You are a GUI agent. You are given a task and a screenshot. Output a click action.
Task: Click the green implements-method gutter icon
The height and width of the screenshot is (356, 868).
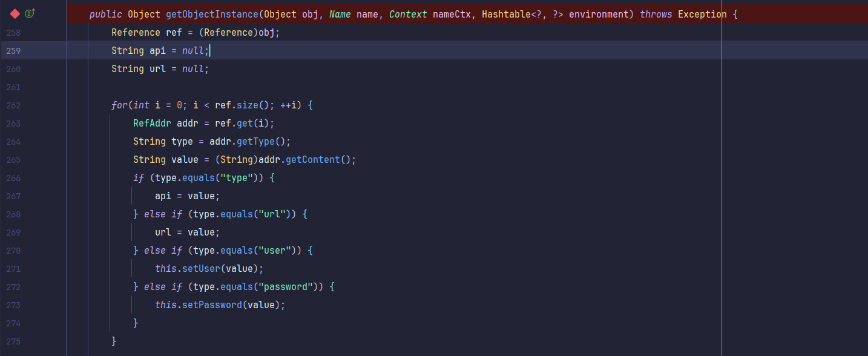(29, 13)
